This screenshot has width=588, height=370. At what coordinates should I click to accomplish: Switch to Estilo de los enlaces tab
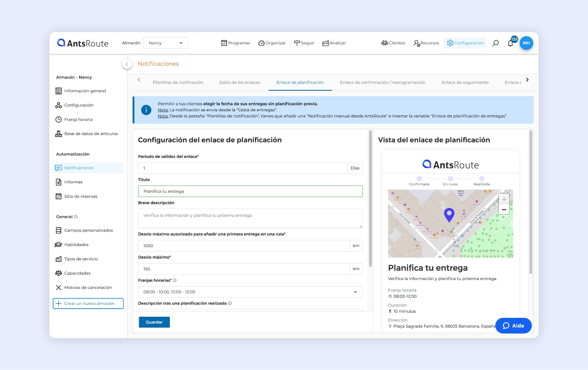coord(240,82)
